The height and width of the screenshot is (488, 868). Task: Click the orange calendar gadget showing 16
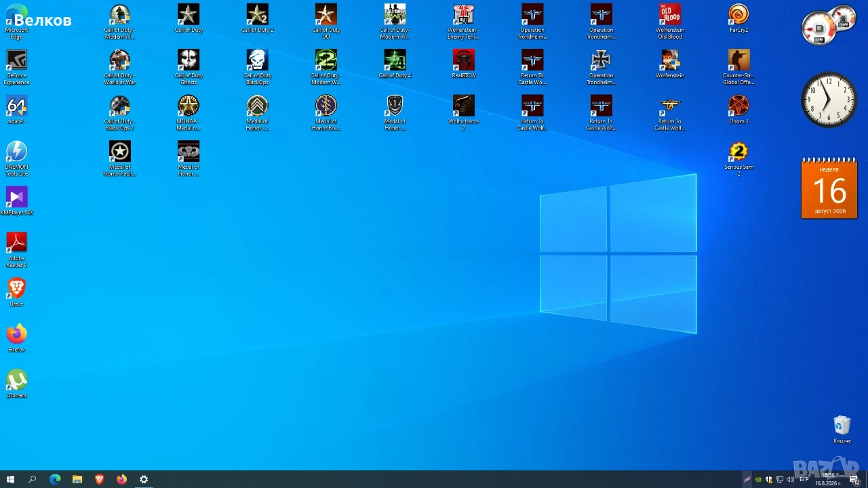[829, 188]
